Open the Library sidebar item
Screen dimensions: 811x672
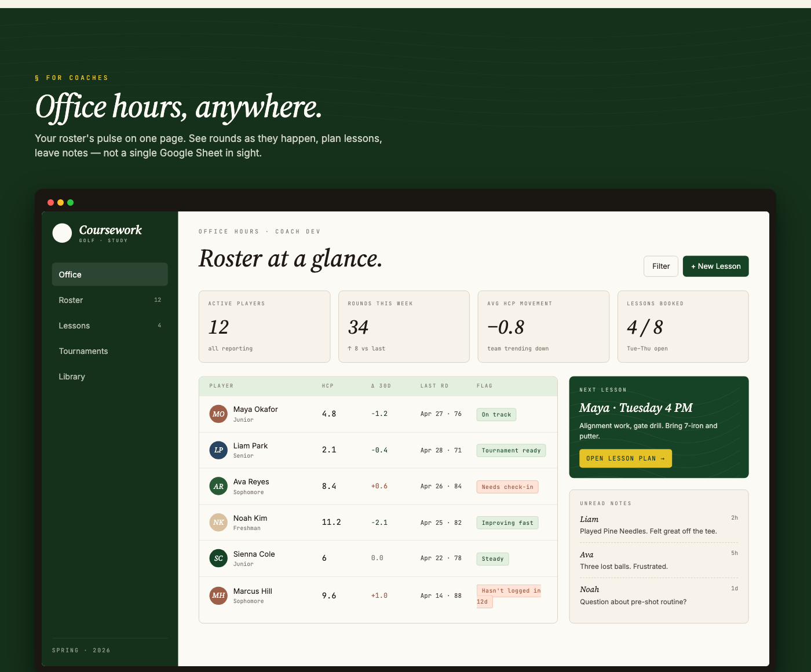(x=109, y=376)
